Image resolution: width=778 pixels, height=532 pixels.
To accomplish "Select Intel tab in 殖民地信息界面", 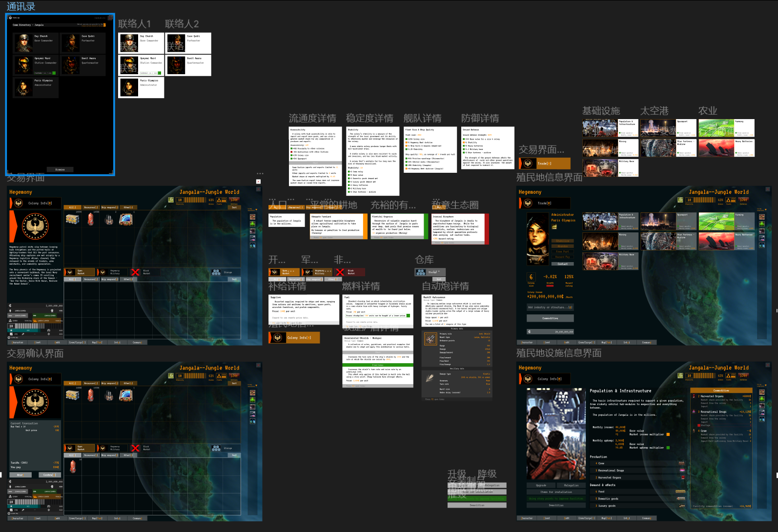I will [x=627, y=342].
